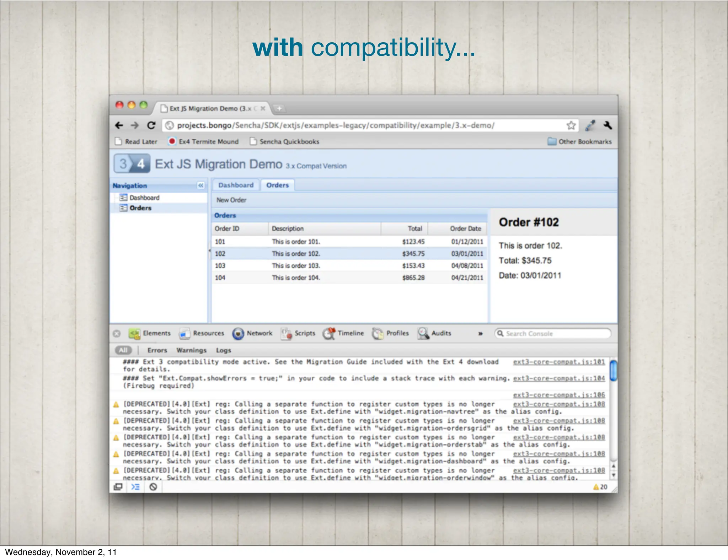Sort by the Total column header
Image resolution: width=728 pixels, height=560 pixels.
(x=405, y=228)
